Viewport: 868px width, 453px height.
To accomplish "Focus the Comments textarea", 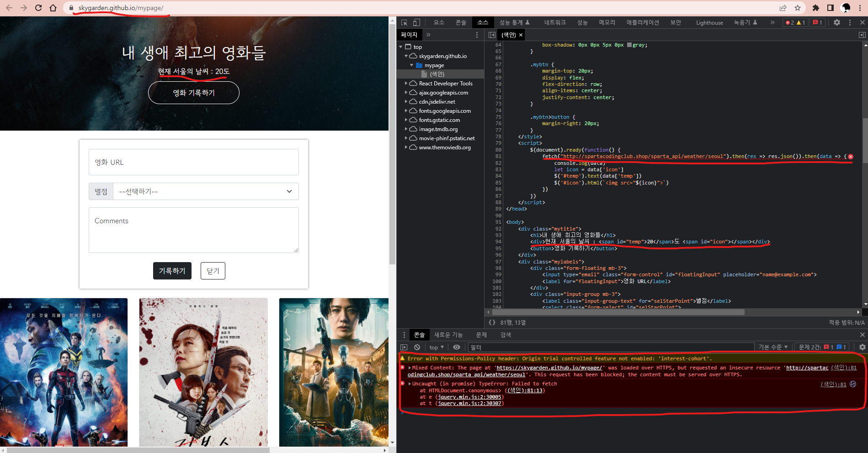I will (x=194, y=230).
